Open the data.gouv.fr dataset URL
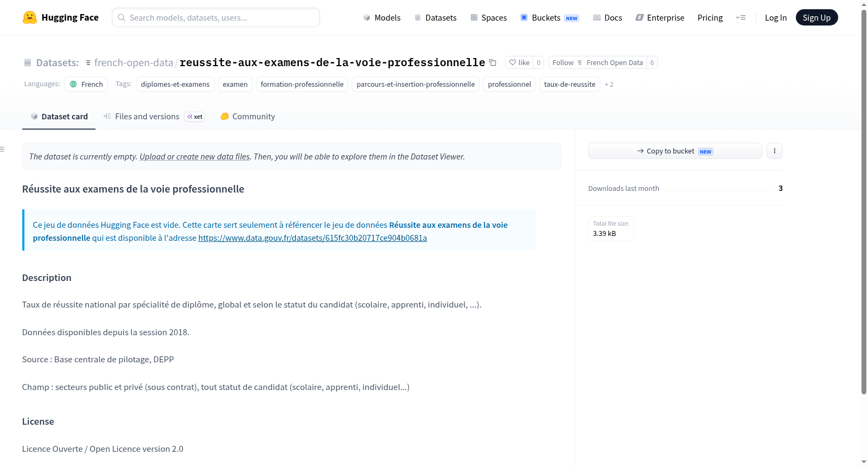This screenshot has height=467, width=868. coord(312,238)
